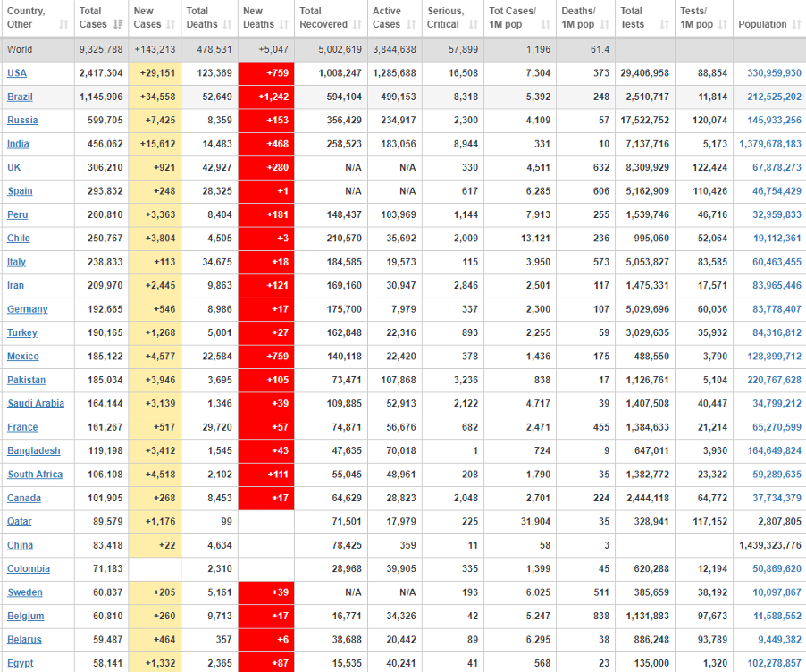This screenshot has width=806, height=672.
Task: Click the Pakistan link
Action: click(26, 380)
